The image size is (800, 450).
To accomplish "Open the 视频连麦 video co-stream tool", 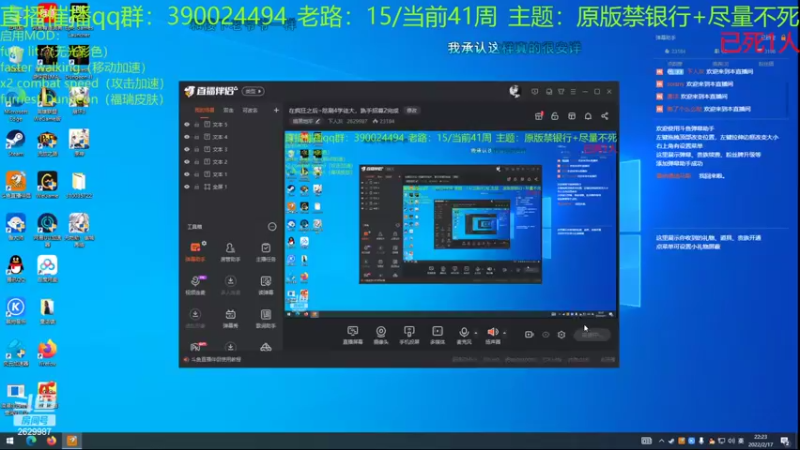I will (195, 285).
